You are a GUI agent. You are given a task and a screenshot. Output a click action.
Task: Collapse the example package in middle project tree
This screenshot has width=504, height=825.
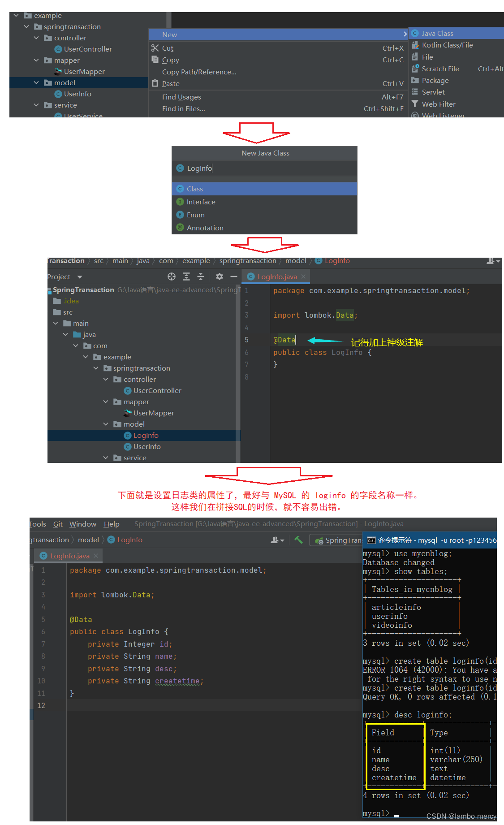[x=86, y=357]
